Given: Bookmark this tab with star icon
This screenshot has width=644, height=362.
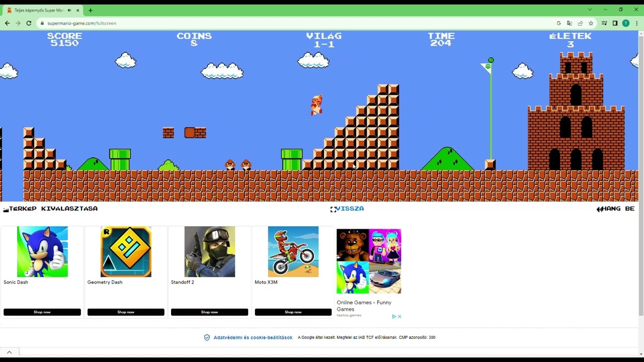Looking at the screenshot, I should coord(591,23).
